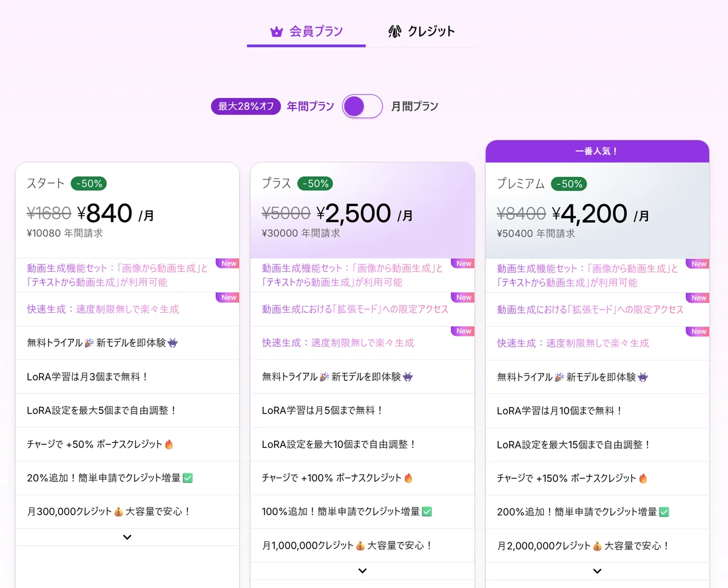Image resolution: width=728 pixels, height=588 pixels.
Task: Click 拡張モード feature in プレミアム plan
Action: pos(590,310)
